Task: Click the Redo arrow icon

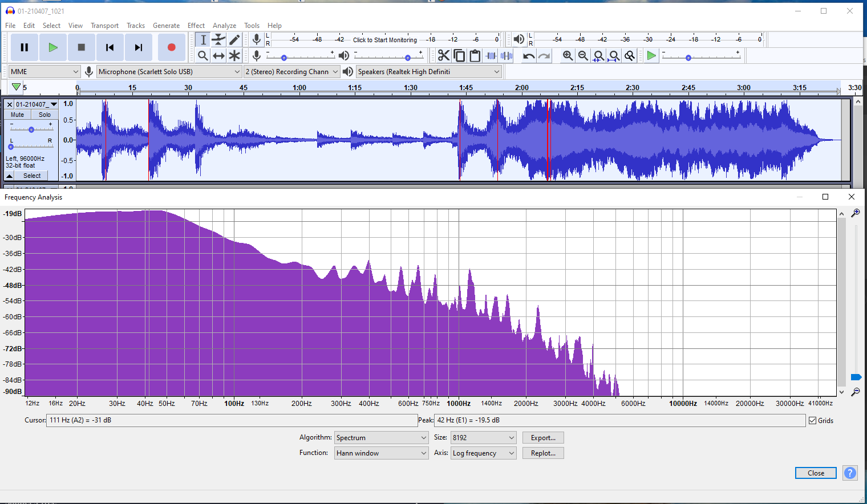Action: click(544, 55)
